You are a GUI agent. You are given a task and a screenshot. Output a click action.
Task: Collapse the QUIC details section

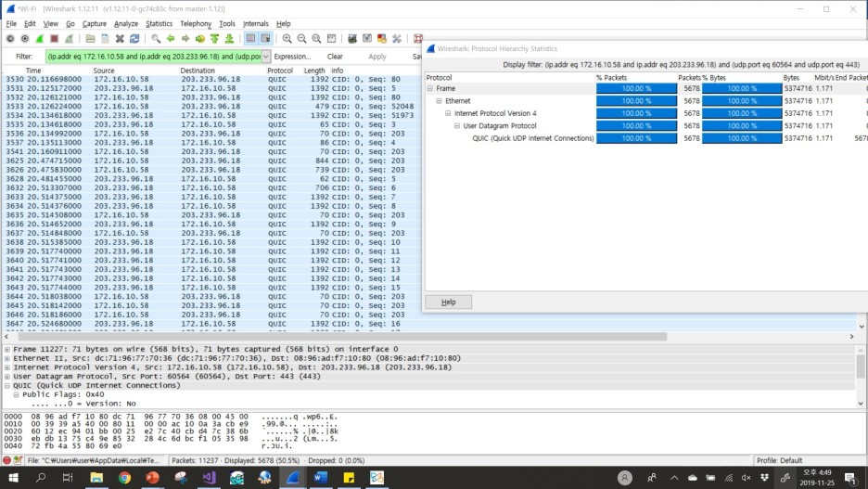tap(7, 385)
